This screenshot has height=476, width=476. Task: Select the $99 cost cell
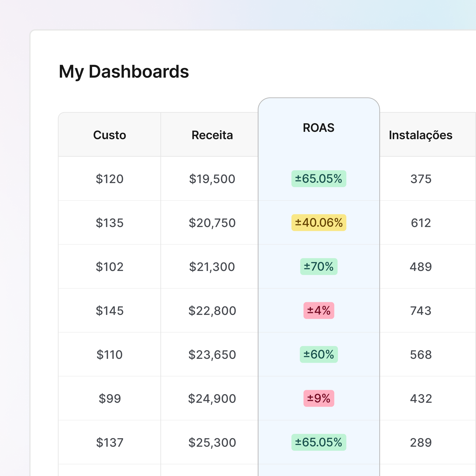(x=109, y=399)
